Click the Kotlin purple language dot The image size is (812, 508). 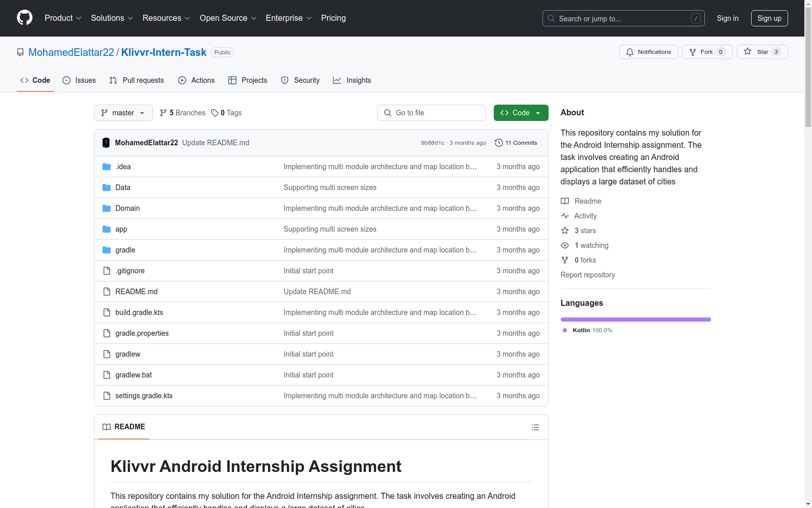(x=565, y=330)
